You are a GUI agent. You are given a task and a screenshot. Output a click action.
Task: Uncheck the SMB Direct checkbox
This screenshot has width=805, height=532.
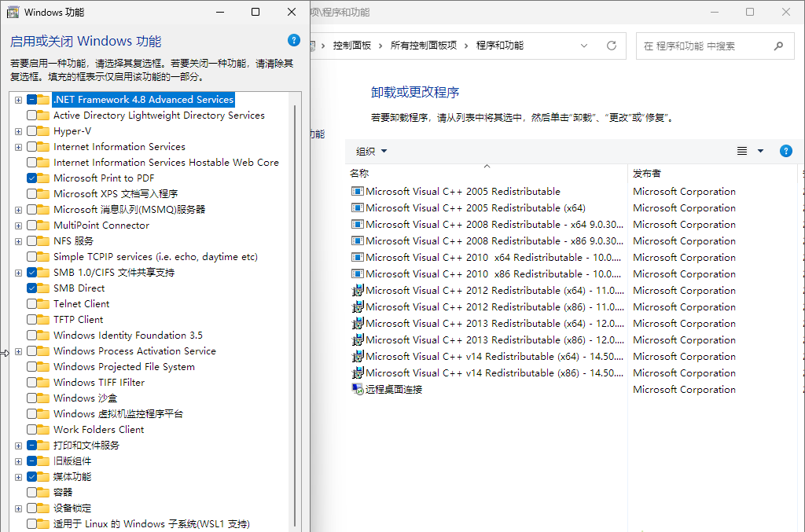pos(31,288)
